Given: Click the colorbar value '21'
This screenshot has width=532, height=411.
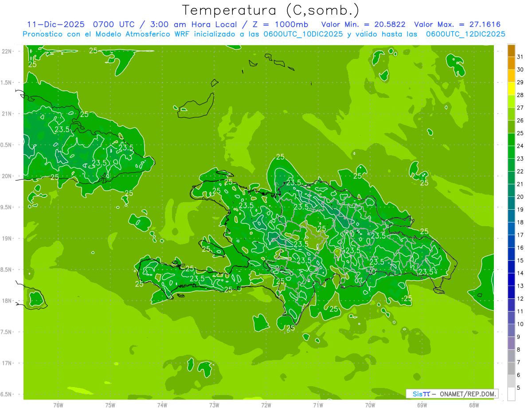Looking at the screenshot, I should click(520, 184).
